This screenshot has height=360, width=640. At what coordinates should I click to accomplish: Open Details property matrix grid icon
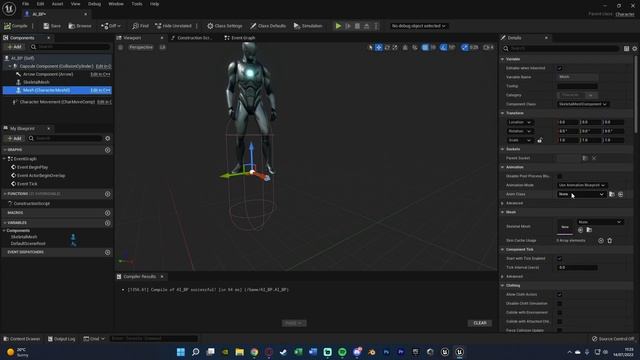pyautogui.click(x=627, y=49)
